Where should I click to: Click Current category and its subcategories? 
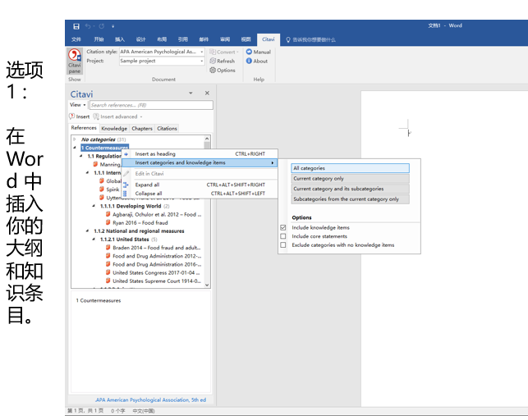[x=350, y=189]
